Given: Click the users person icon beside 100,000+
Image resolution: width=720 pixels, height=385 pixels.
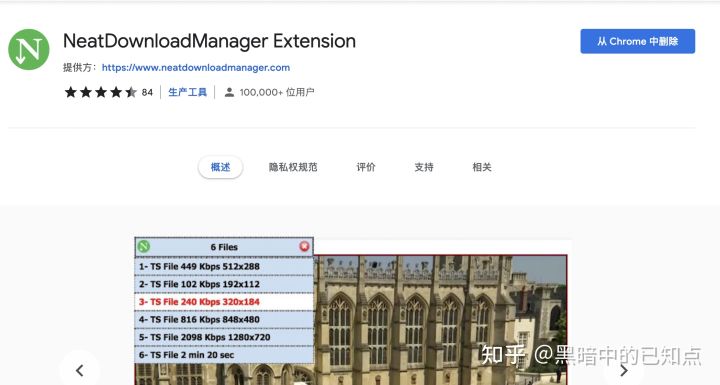Looking at the screenshot, I should (x=229, y=92).
